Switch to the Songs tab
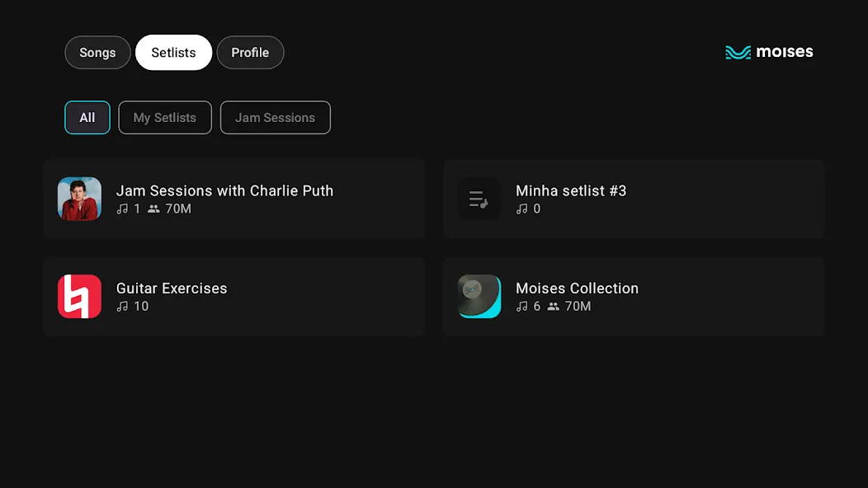868x488 pixels. (x=97, y=53)
